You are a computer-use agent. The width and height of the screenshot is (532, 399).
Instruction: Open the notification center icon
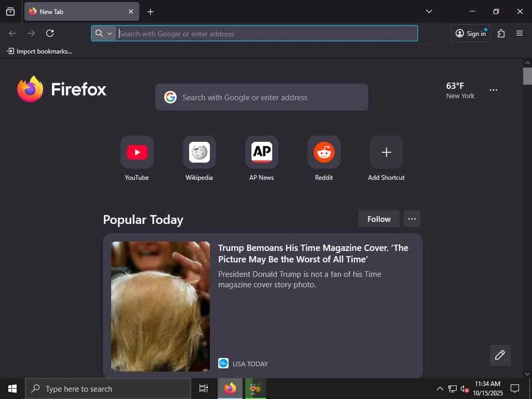point(515,389)
